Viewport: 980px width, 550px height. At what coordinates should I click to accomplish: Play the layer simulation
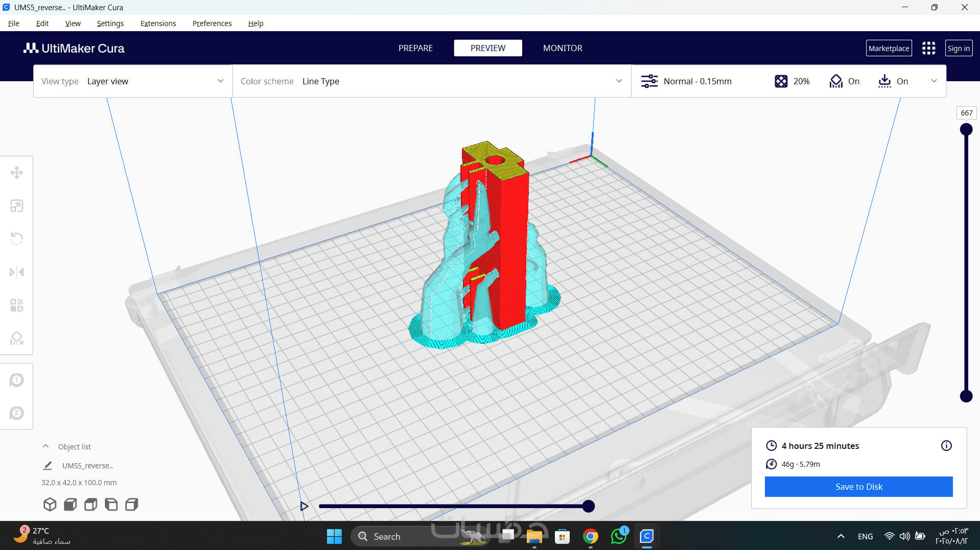(304, 506)
